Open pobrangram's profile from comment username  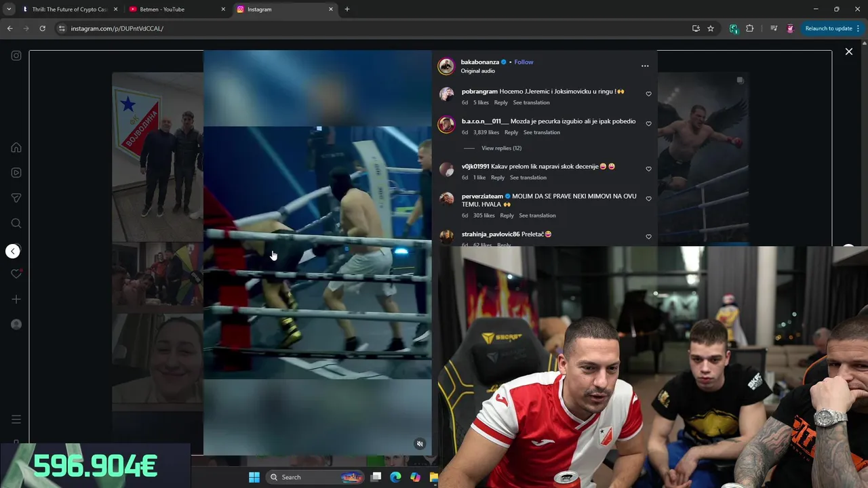coord(479,91)
